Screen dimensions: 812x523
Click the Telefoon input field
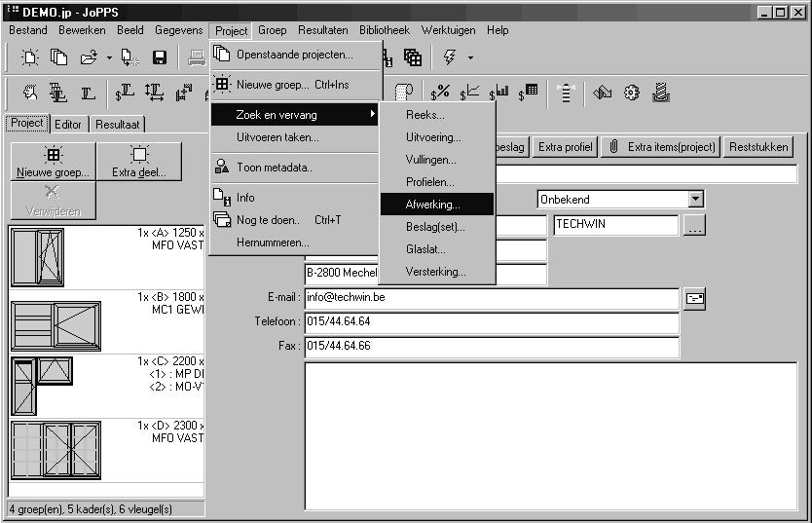pos(492,322)
